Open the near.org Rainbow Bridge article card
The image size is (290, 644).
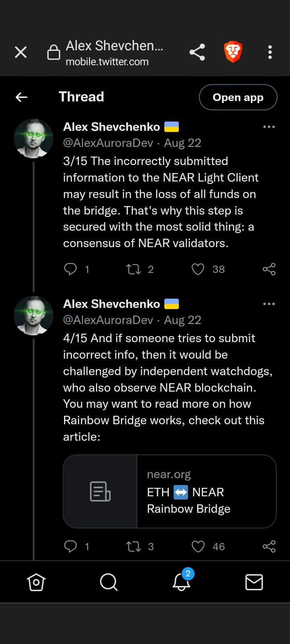(x=170, y=491)
